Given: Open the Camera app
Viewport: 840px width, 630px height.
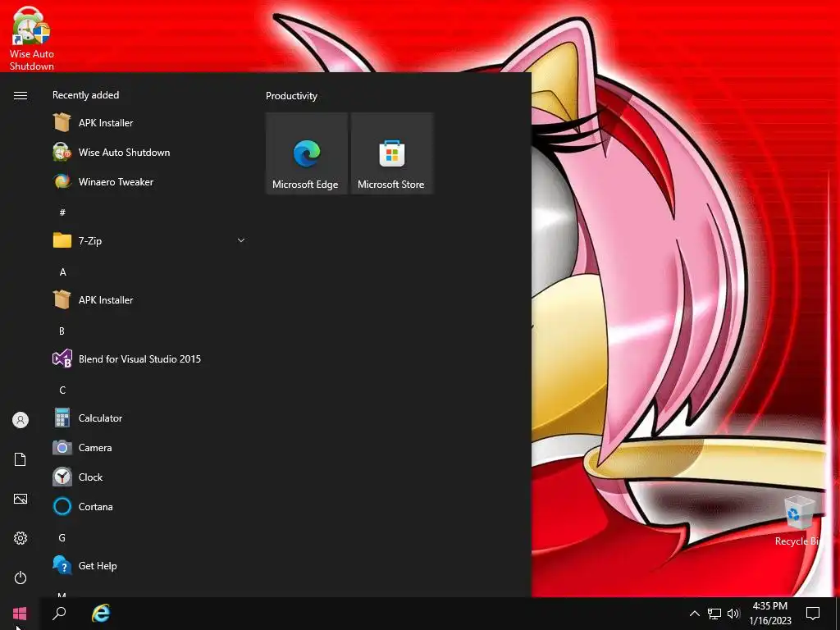Looking at the screenshot, I should [x=150, y=447].
